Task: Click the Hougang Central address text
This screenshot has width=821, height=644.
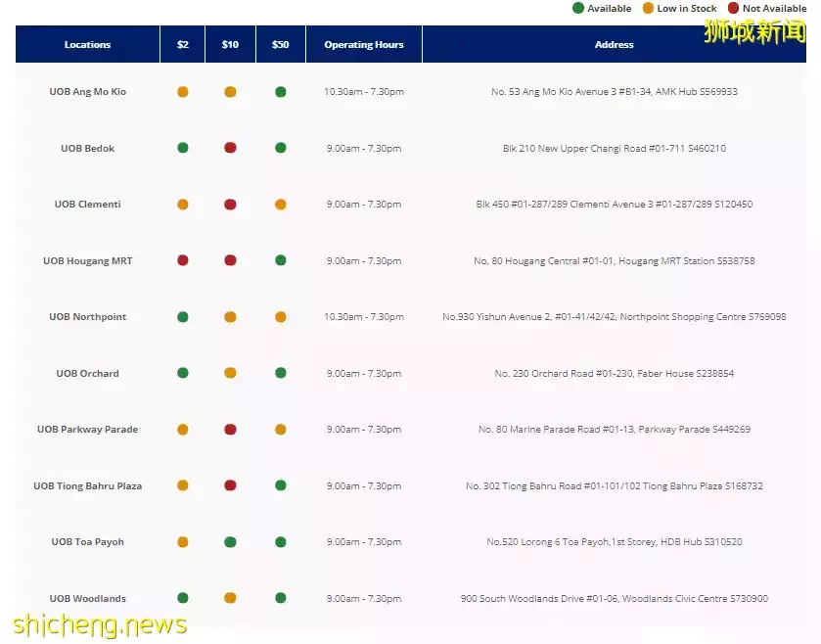Action: pyautogui.click(x=615, y=260)
